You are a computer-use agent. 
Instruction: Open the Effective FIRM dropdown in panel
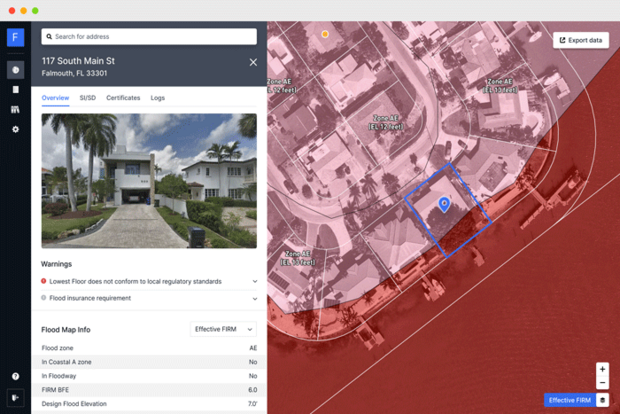tap(223, 329)
